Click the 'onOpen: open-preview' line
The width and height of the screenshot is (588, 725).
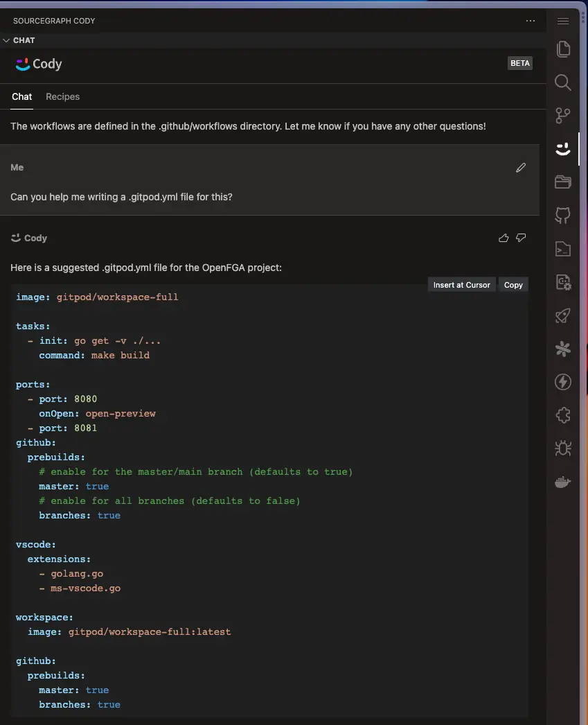point(98,413)
